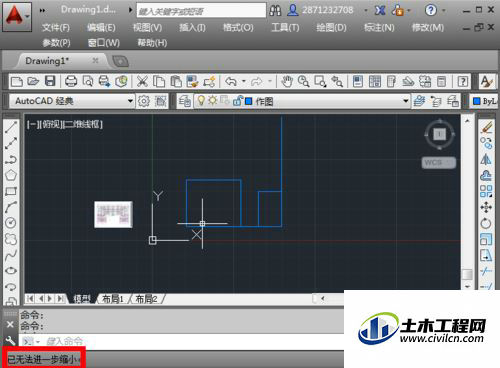
Task: Select the Line draw tool
Action: tap(11, 127)
